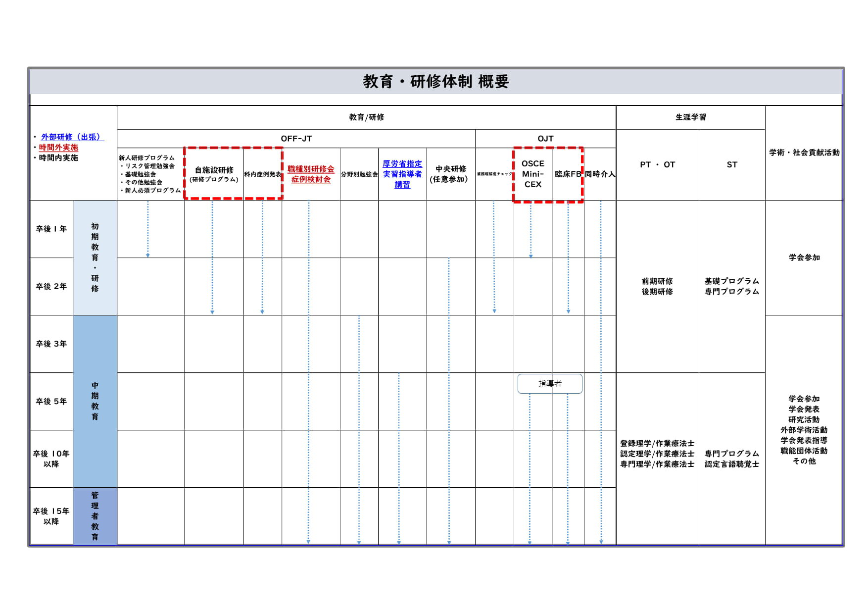868x614 pixels.
Task: Open the 厚労省指定 実習指導者 講習 link
Action: pyautogui.click(x=402, y=174)
